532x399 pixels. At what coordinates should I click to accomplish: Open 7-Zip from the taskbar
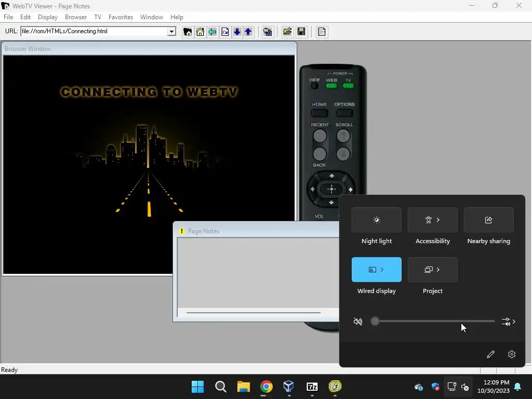(312, 387)
